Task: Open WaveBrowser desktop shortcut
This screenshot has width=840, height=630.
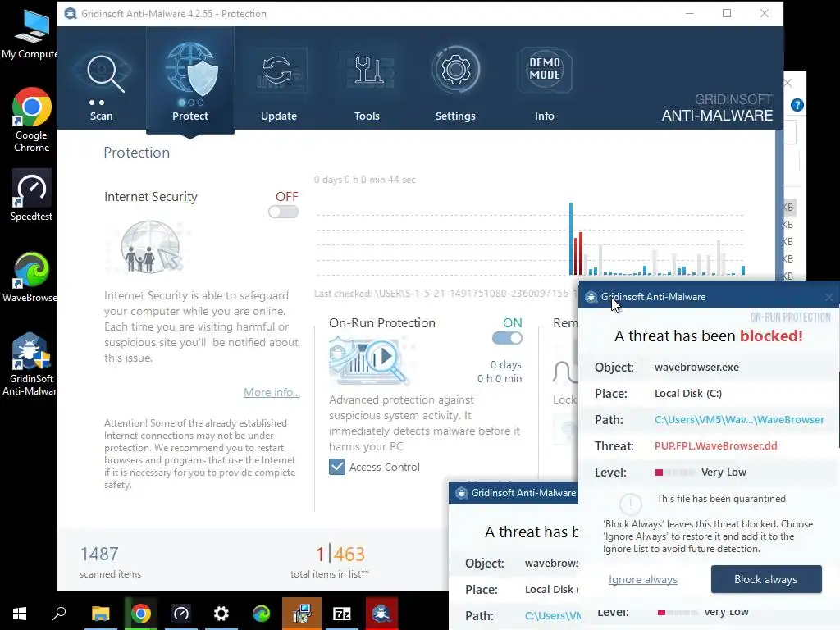Action: pyautogui.click(x=30, y=277)
